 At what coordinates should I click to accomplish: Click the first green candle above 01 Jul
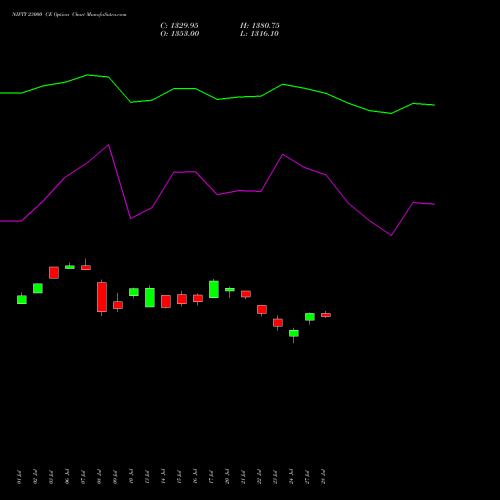[x=22, y=300]
